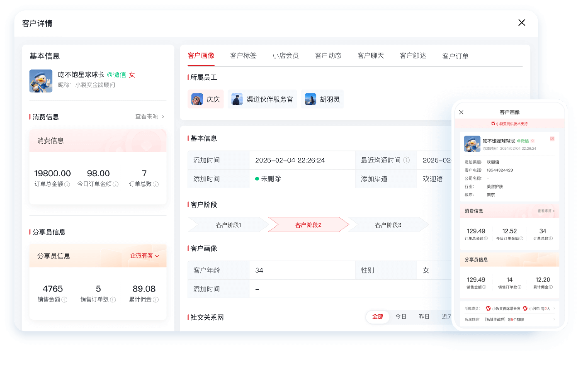Viewport: 588px width, 365px height.
Task: Click info icon beside 最近沟通时间
Action: (x=406, y=160)
